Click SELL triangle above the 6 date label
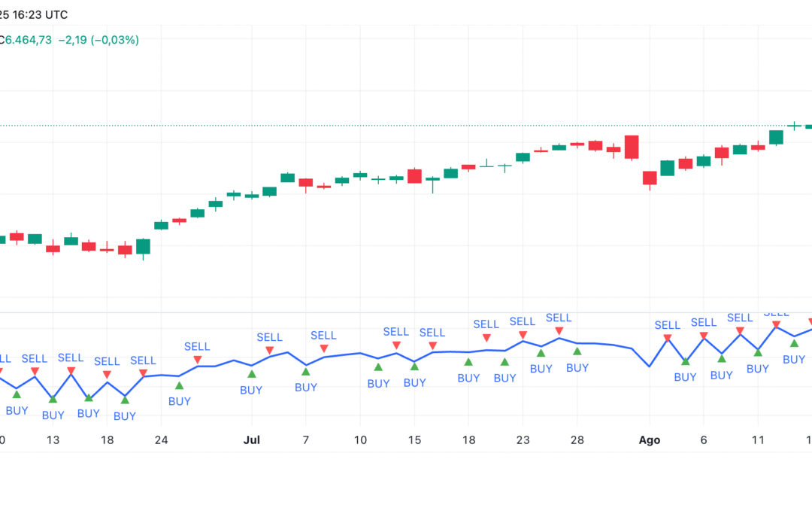Viewport: 812px width, 508px height. [x=704, y=335]
